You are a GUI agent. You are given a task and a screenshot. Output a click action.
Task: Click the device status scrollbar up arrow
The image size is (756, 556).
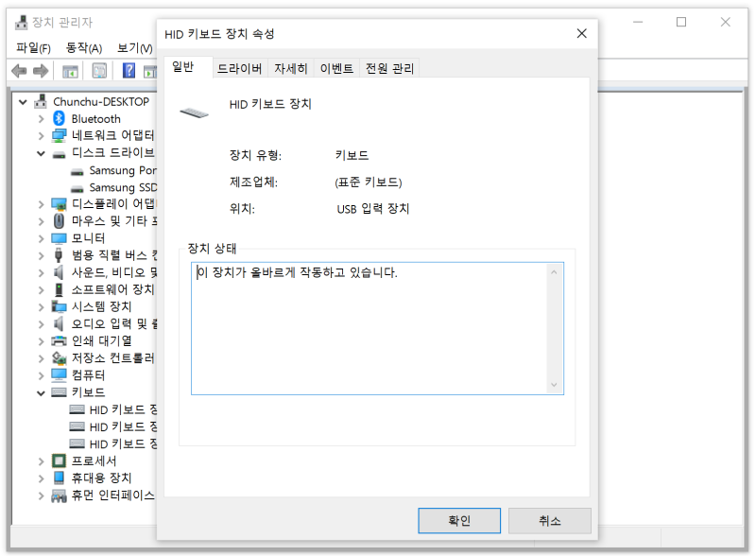554,272
